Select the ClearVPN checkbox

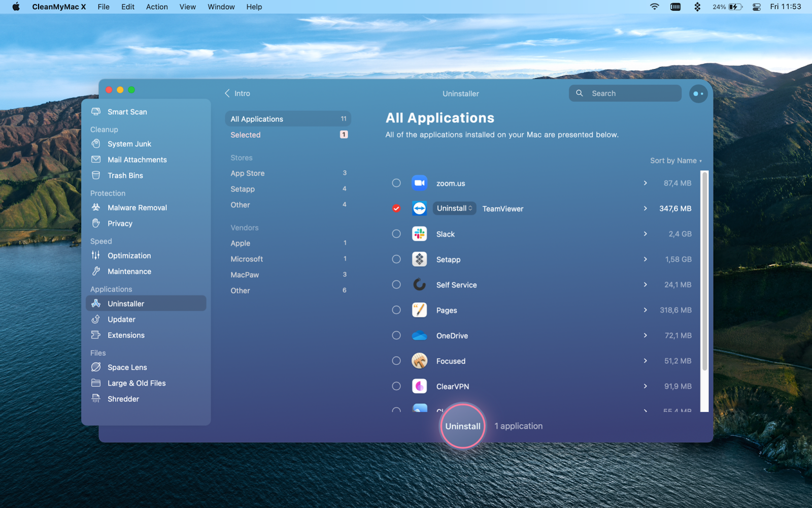(x=396, y=386)
